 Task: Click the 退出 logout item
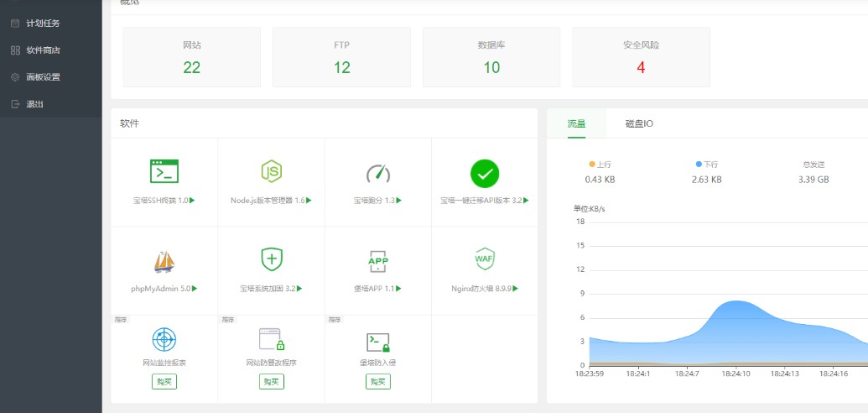pos(34,104)
